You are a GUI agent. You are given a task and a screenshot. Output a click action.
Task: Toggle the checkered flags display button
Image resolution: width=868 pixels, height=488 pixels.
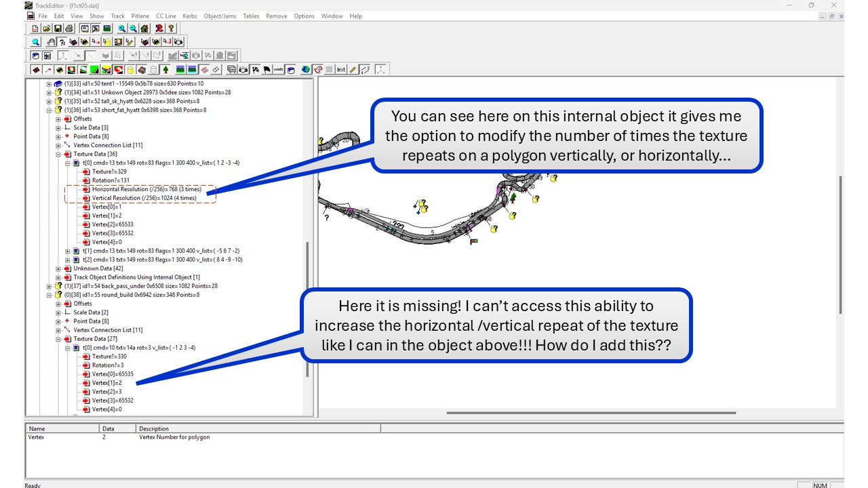coord(256,69)
